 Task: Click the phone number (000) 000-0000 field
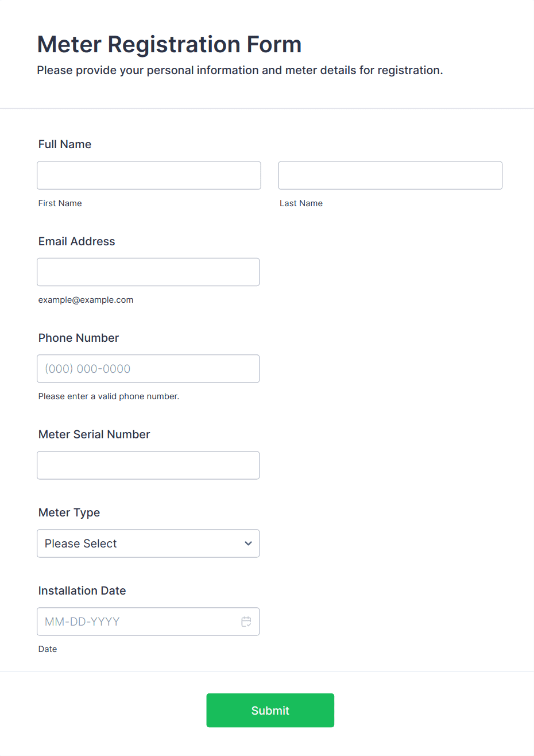pos(148,369)
